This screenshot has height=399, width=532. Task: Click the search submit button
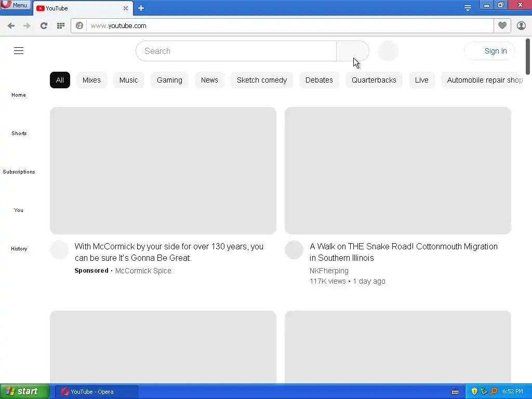click(353, 51)
